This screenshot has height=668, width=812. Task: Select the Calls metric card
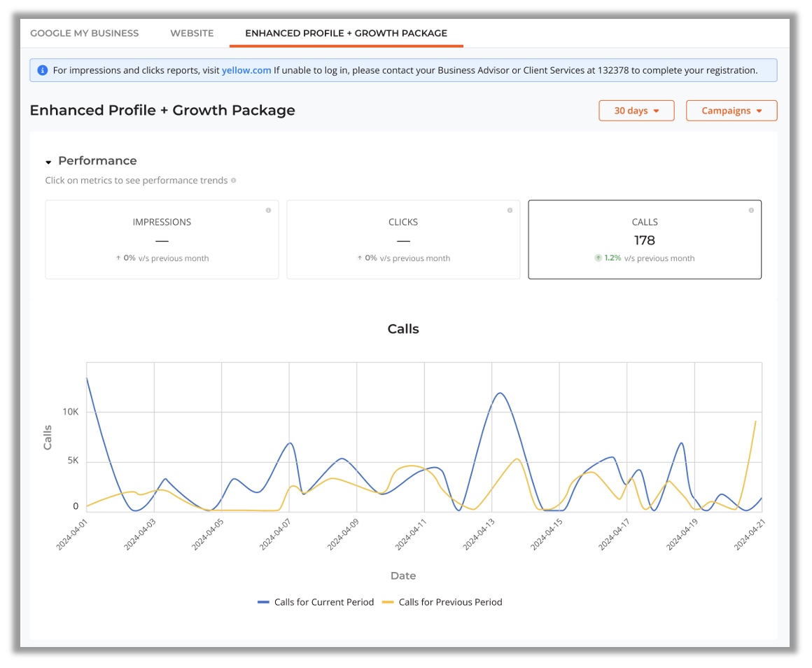click(x=644, y=239)
